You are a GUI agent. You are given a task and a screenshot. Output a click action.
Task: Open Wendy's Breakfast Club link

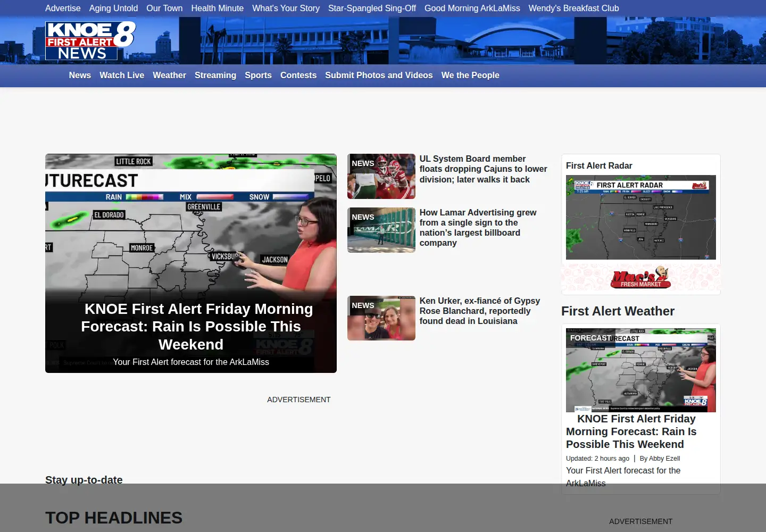tap(573, 8)
